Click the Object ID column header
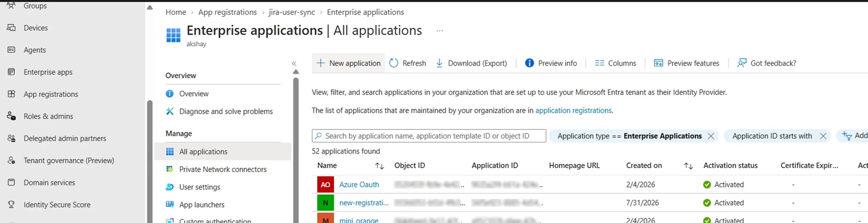 click(410, 166)
